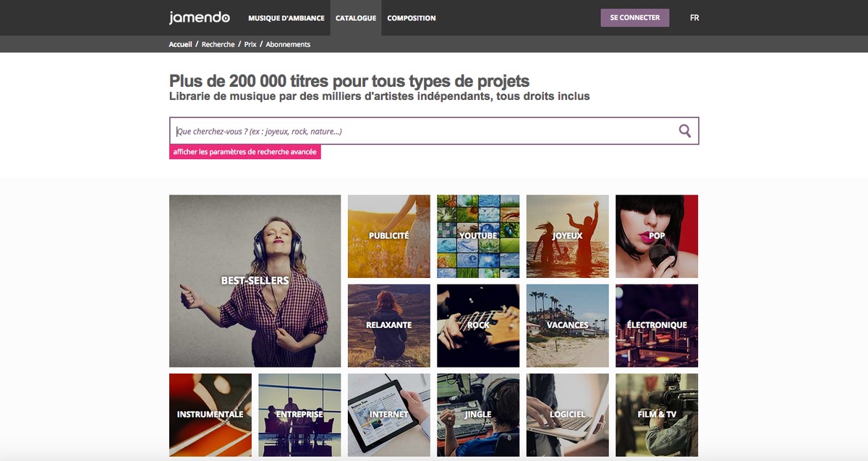This screenshot has width=868, height=461.
Task: Open the Composition menu item
Action: 412,18
